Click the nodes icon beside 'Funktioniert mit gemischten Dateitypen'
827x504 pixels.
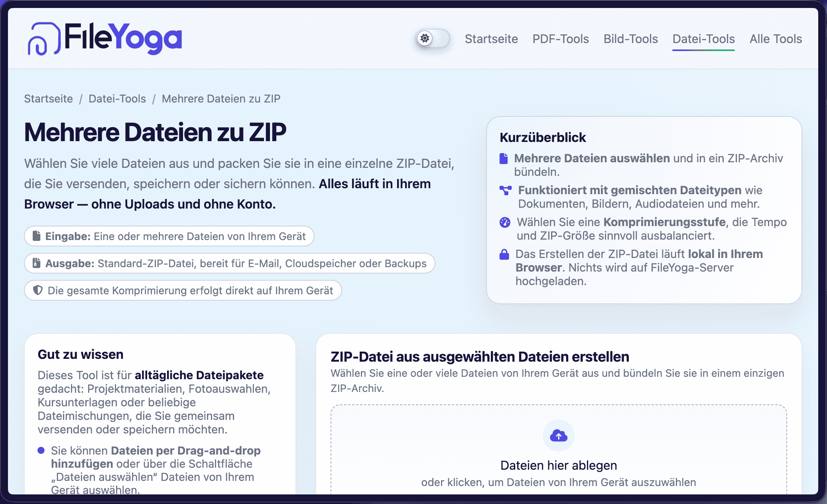point(506,190)
